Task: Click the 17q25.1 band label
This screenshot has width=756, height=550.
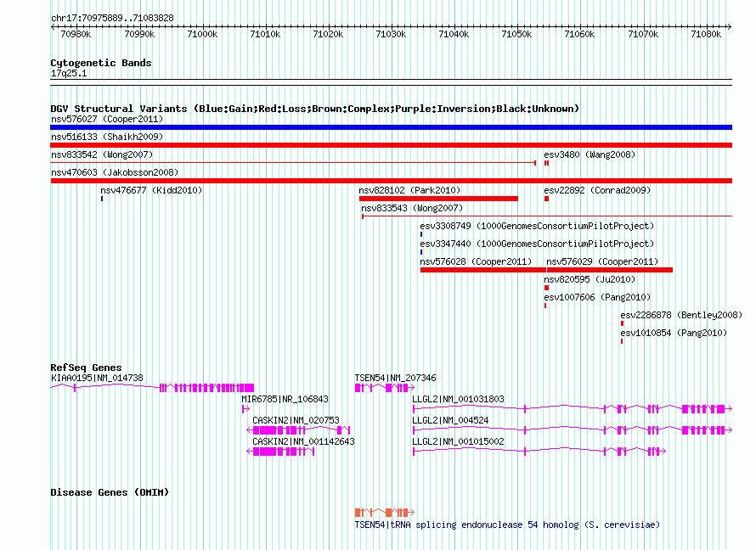Action: point(69,73)
